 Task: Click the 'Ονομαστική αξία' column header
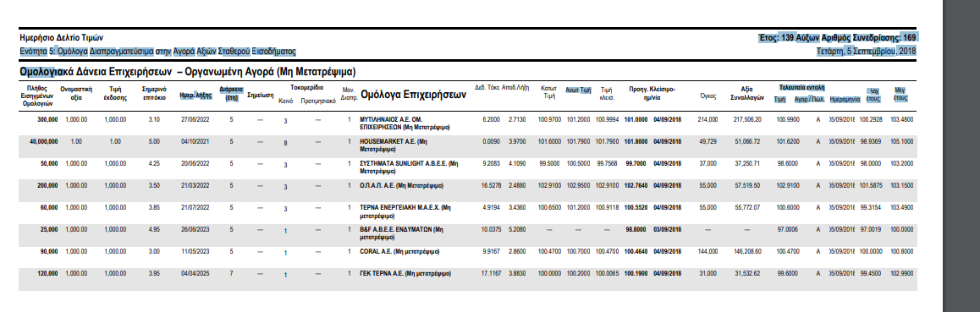tap(77, 93)
